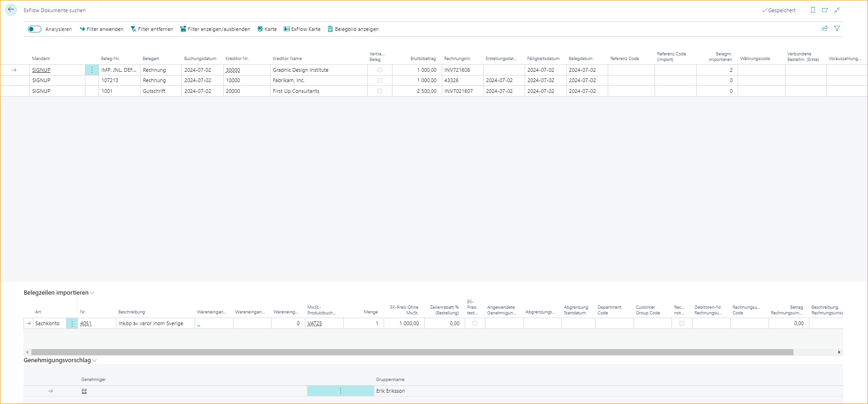Open row menu for Sachkonto line
868x404 pixels.
click(72, 323)
